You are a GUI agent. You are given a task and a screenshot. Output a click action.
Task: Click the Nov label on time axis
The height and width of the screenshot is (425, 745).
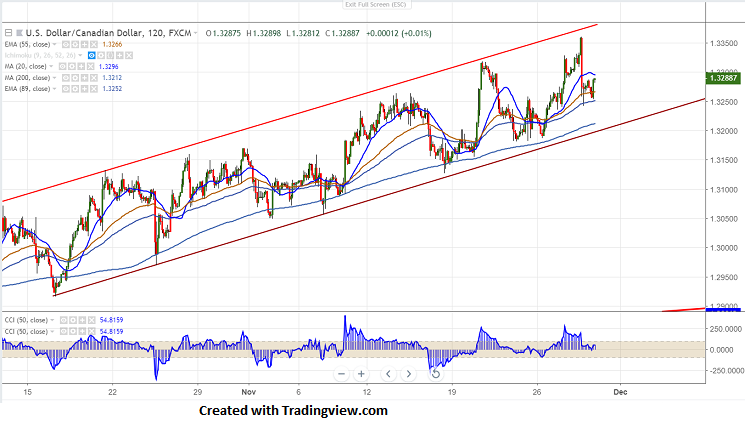coord(248,392)
